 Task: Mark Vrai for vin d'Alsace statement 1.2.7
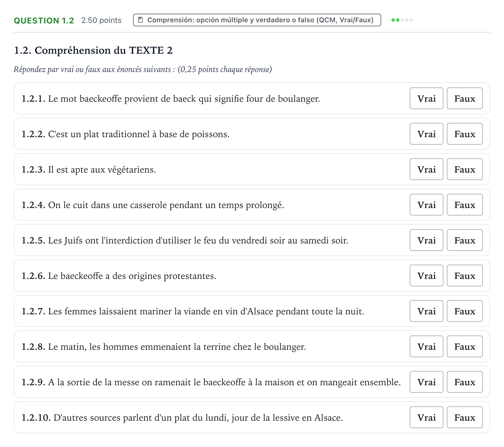click(426, 311)
